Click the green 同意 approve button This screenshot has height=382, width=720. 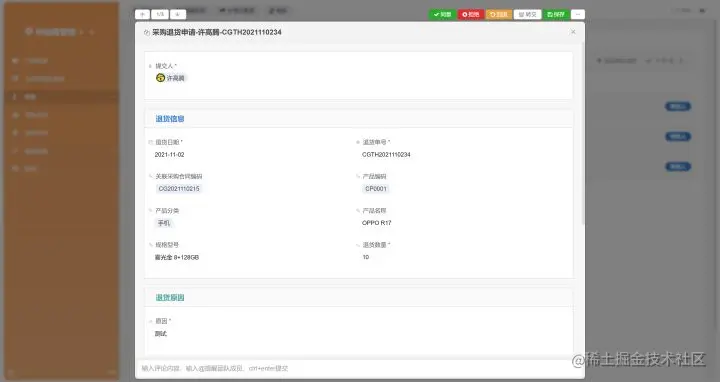(442, 15)
